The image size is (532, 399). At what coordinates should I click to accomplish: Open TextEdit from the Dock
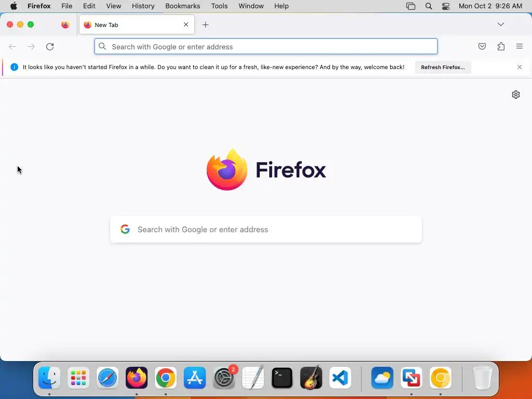click(x=253, y=378)
